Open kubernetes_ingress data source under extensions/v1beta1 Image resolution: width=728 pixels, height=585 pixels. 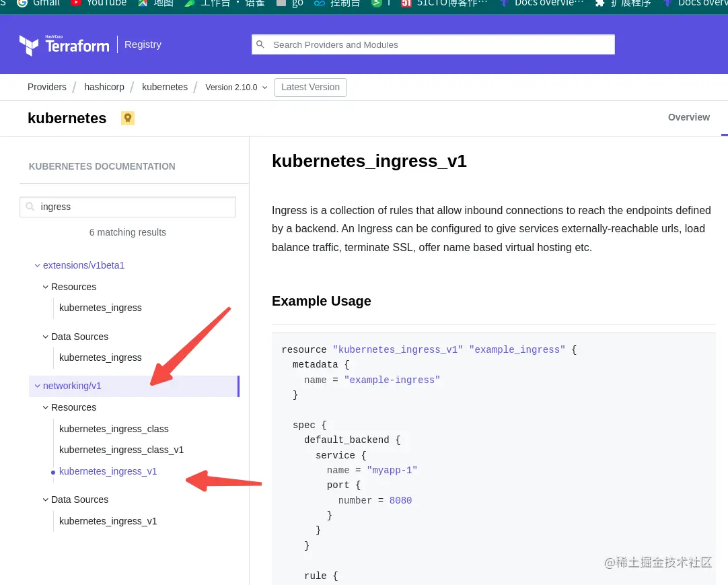coord(100,357)
